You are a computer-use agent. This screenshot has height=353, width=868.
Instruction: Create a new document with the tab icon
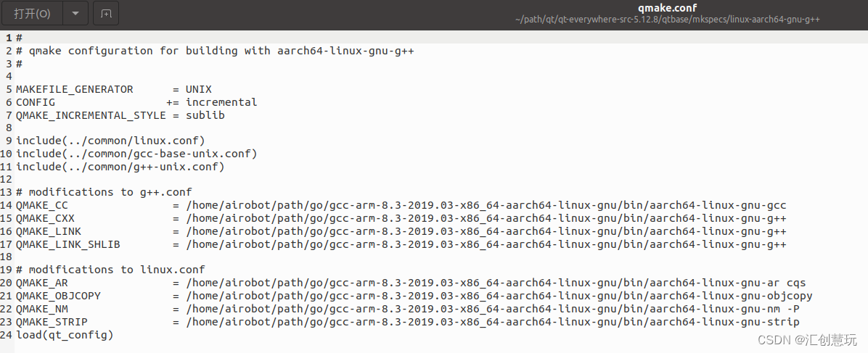(106, 13)
